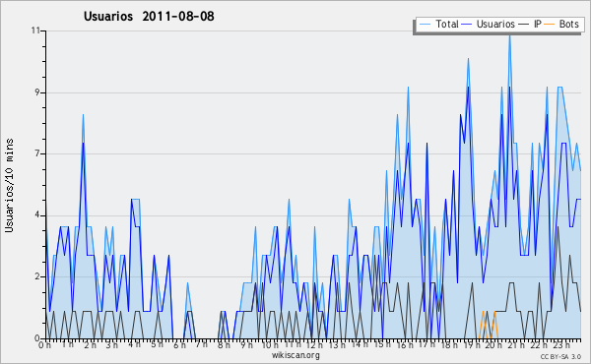Viewport: 591px width, 364px height.
Task: Click the y-axis value 11
Action: [x=35, y=30]
